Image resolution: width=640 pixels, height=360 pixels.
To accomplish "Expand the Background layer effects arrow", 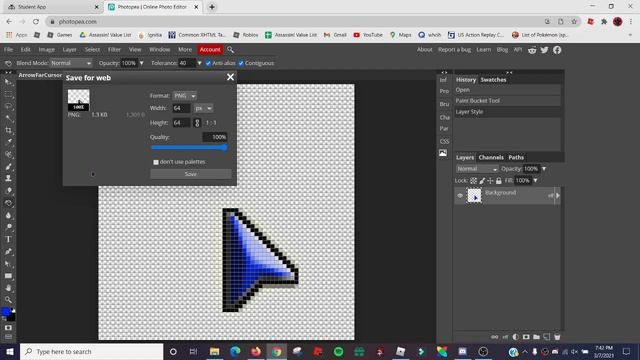I will coord(558,196).
